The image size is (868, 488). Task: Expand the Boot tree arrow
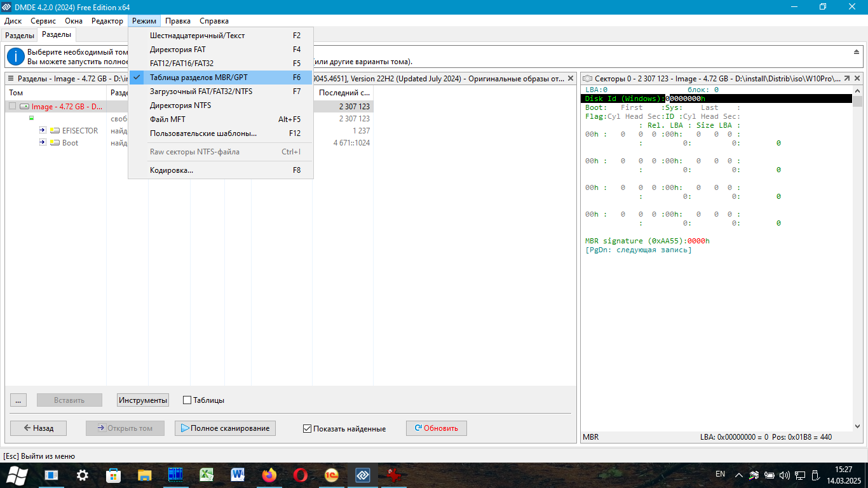(43, 142)
